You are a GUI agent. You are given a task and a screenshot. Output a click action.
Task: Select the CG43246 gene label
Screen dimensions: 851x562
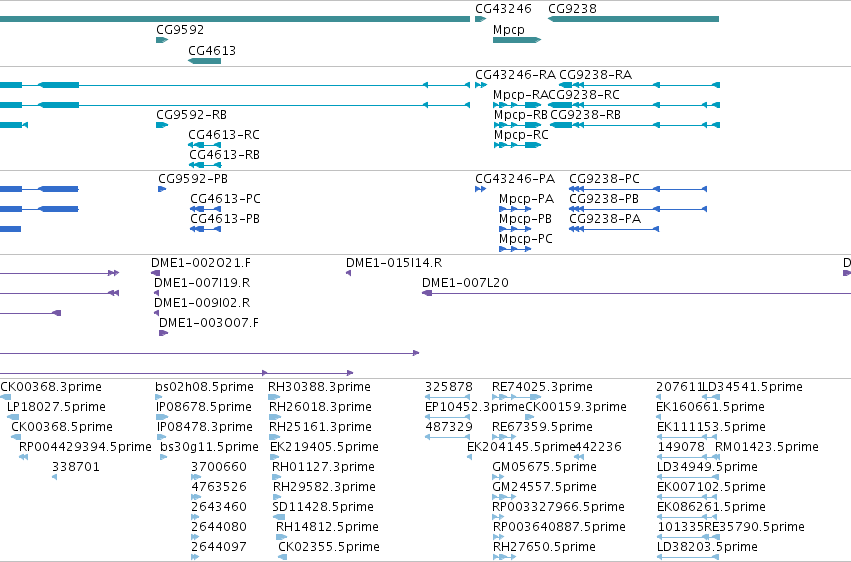pyautogui.click(x=503, y=9)
